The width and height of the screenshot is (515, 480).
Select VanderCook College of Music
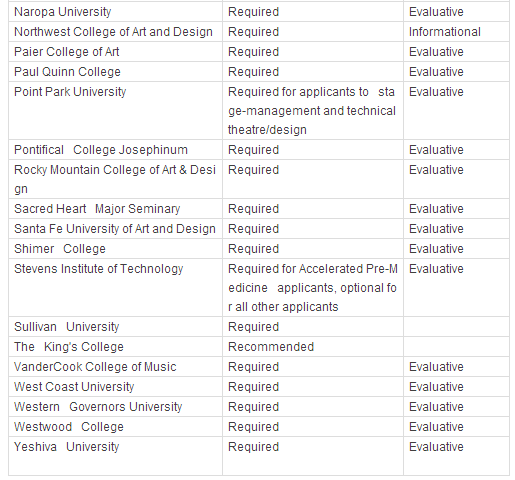(x=95, y=367)
